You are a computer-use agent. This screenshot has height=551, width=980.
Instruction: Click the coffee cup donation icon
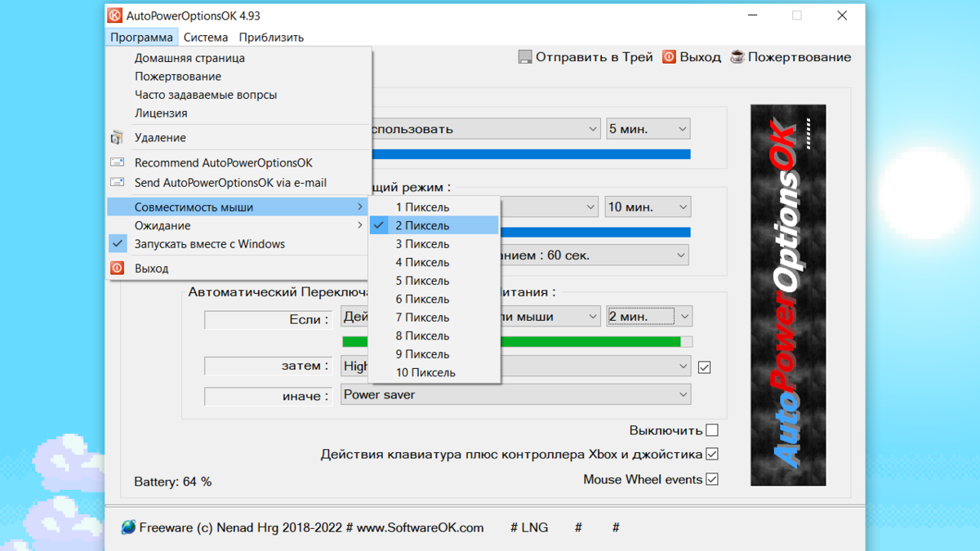point(737,57)
